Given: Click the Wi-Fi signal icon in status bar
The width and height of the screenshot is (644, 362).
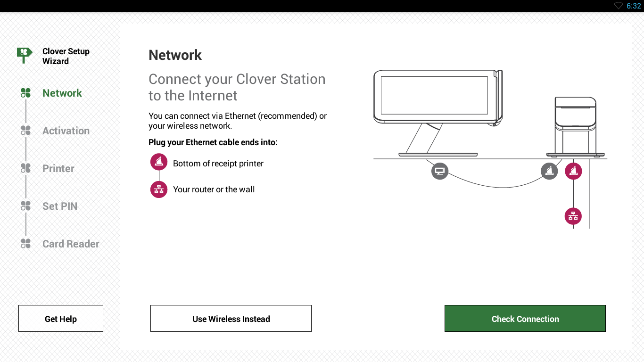Looking at the screenshot, I should tap(618, 6).
